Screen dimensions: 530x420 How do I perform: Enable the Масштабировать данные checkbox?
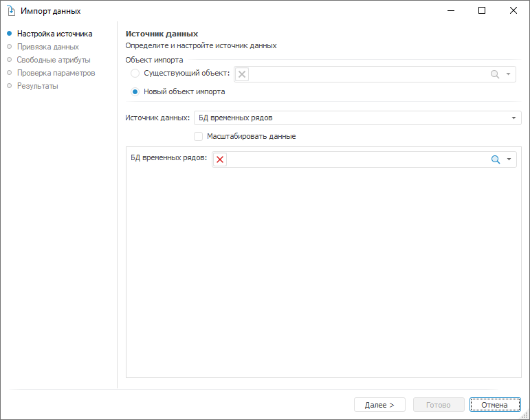(x=199, y=136)
